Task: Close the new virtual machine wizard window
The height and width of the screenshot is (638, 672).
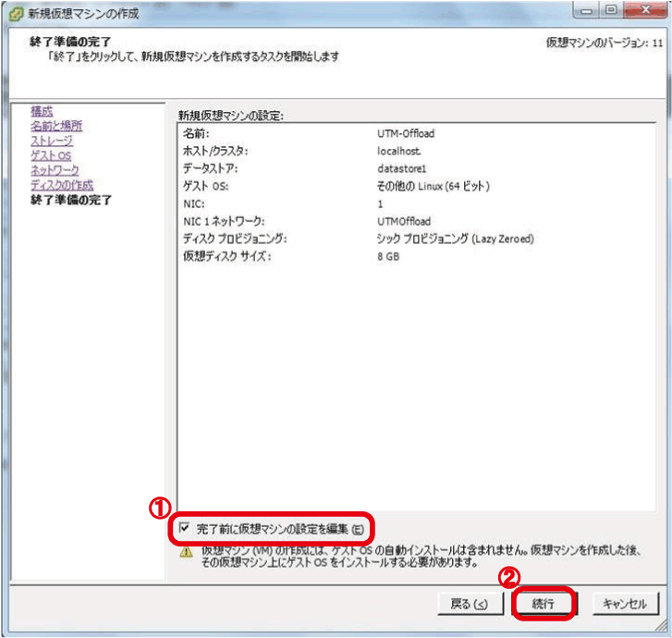Action: pos(645,10)
